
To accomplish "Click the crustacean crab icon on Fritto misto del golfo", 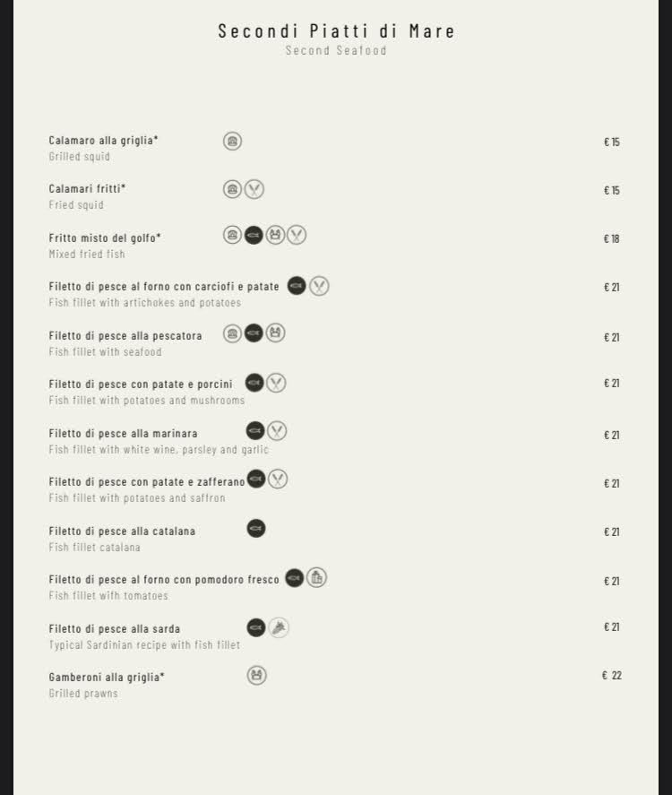I will 275,235.
